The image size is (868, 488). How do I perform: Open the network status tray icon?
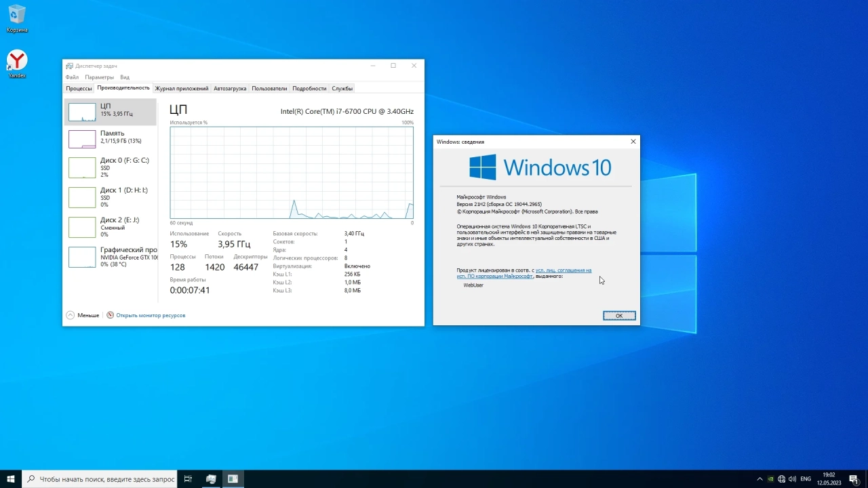coord(781,479)
